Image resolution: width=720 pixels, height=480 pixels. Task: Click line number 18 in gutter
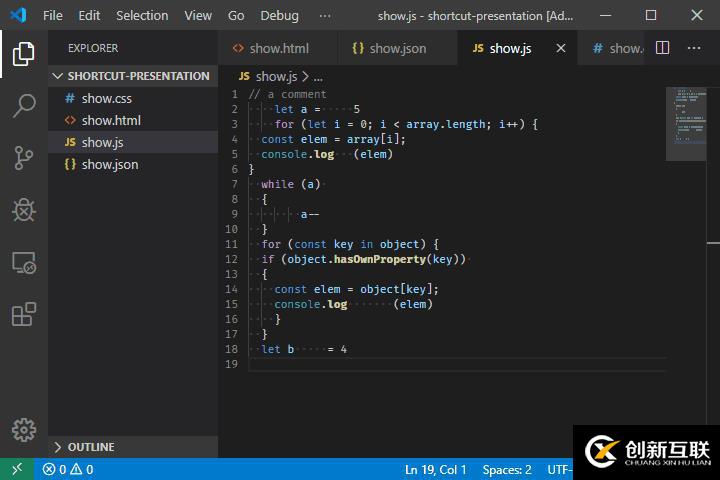click(x=232, y=349)
